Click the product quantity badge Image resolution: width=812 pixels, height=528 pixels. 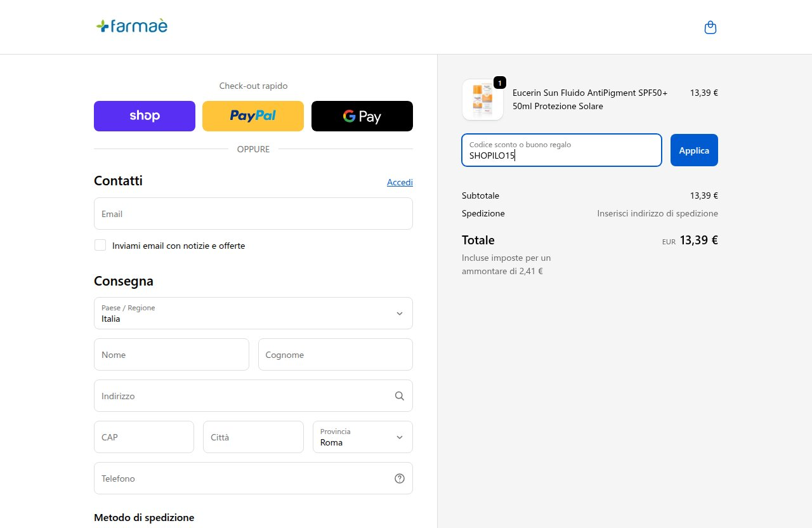[x=500, y=83]
